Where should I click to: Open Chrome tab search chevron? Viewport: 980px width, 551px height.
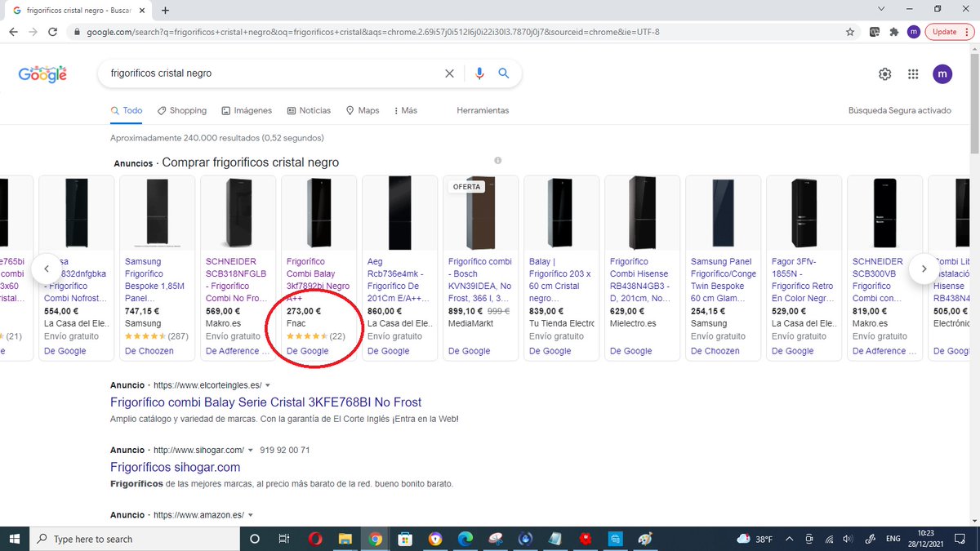pyautogui.click(x=881, y=9)
